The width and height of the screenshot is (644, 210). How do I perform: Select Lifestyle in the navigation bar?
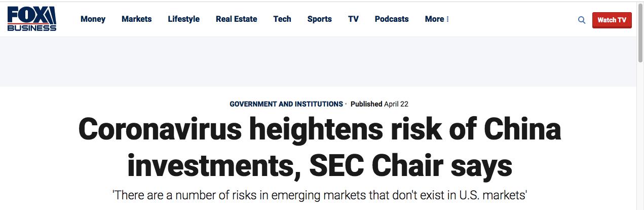coord(183,19)
